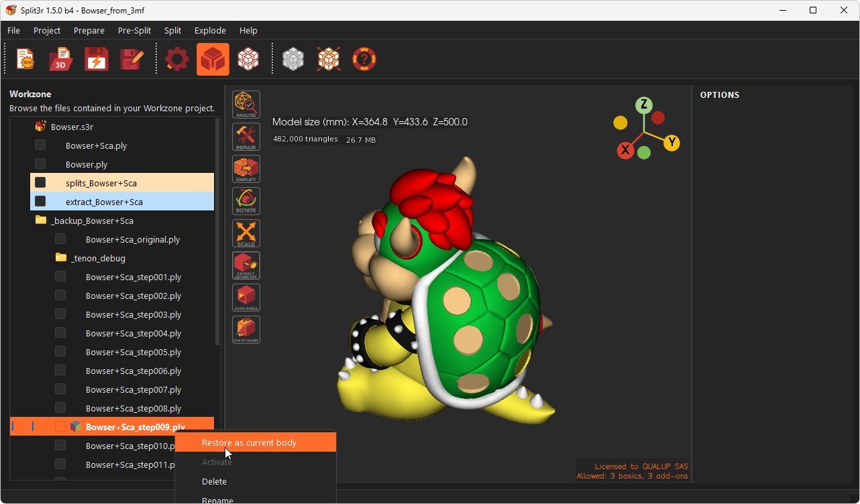The width and height of the screenshot is (860, 504).
Task: Click the white split-cubes toolbar icon
Action: pyautogui.click(x=248, y=60)
